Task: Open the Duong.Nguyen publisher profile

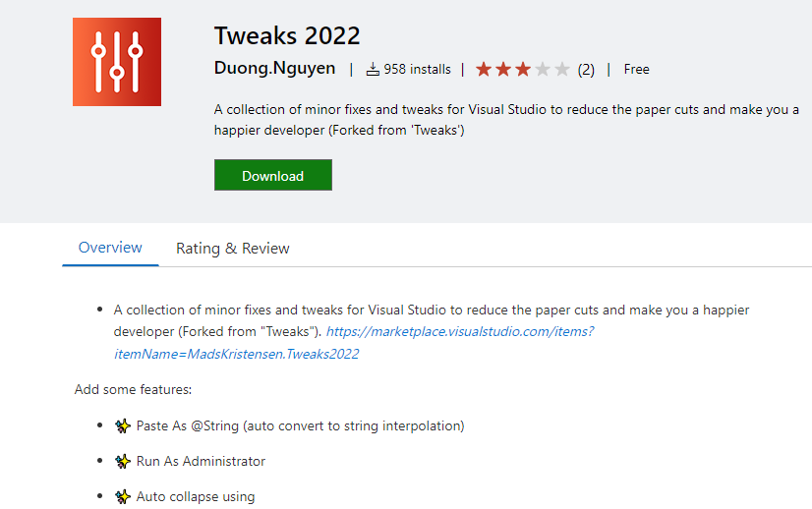Action: [274, 69]
